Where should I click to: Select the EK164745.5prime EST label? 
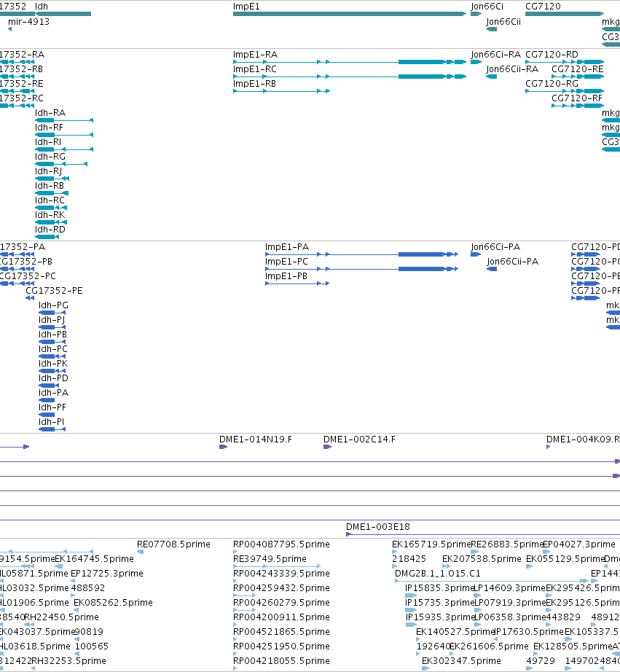pyautogui.click(x=94, y=559)
